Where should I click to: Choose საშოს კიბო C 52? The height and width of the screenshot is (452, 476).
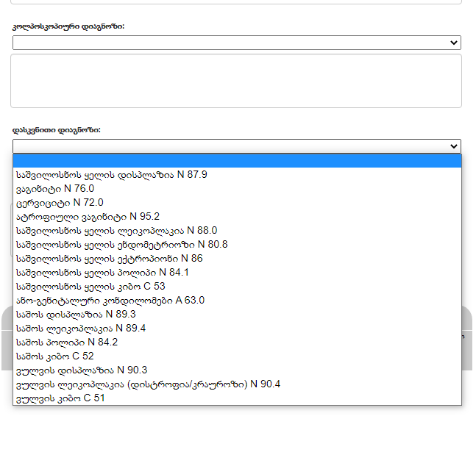click(54, 356)
